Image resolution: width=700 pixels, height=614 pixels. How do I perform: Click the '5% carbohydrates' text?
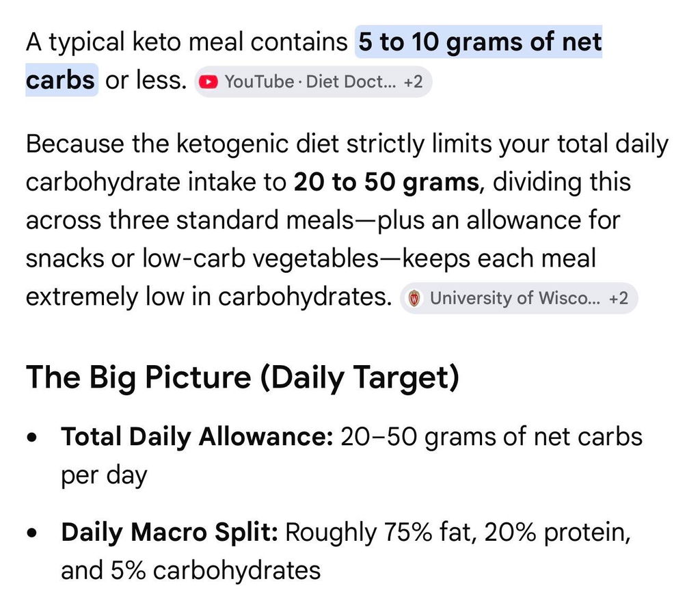(x=215, y=570)
